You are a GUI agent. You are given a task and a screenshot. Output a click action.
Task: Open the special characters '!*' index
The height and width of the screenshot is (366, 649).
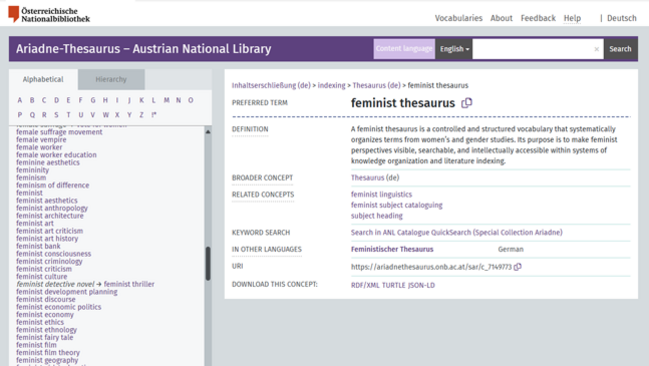pos(154,115)
